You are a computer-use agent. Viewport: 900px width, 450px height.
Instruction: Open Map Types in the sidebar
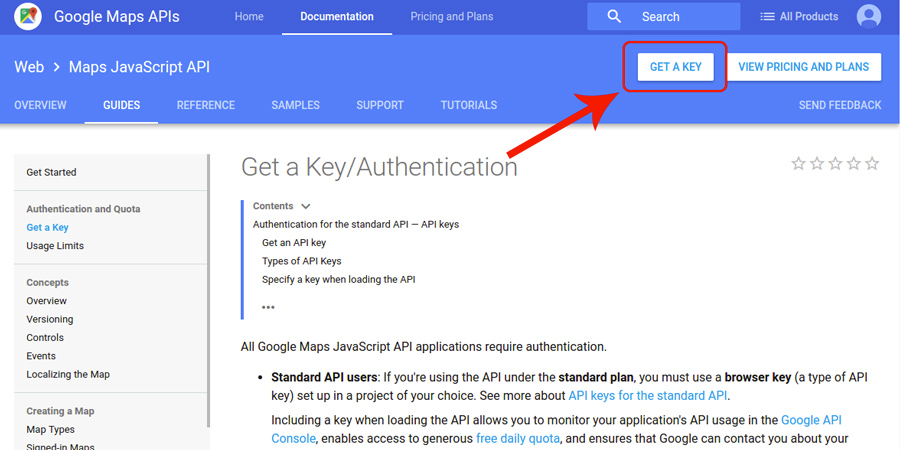coord(51,429)
